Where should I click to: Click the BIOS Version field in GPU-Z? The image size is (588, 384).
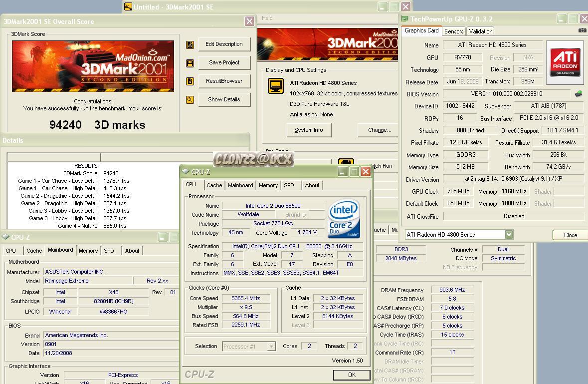coord(506,94)
